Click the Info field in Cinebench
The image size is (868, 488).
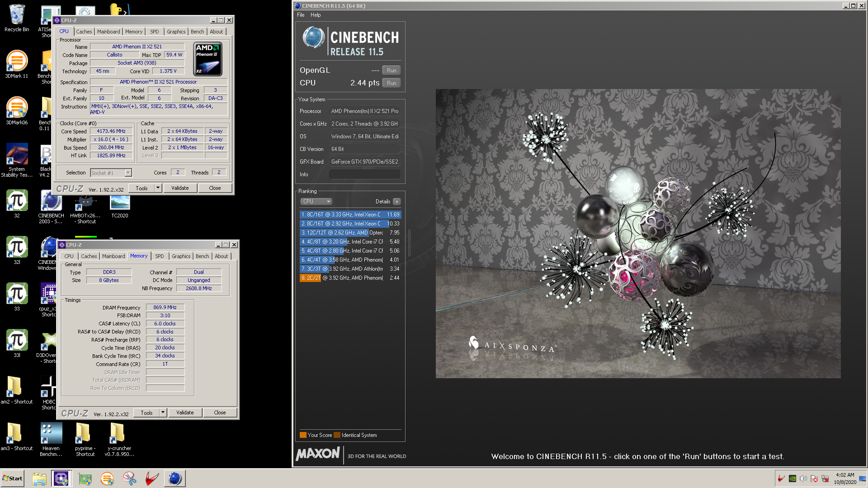(364, 174)
